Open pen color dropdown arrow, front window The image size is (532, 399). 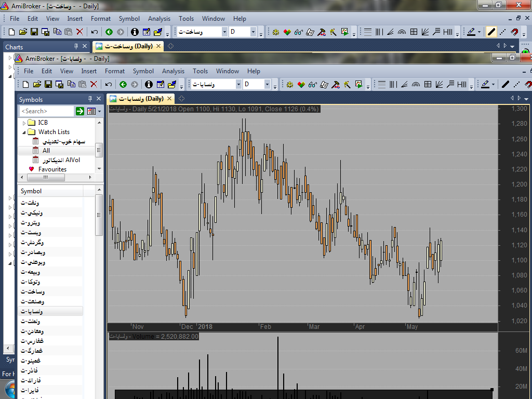pyautogui.click(x=493, y=85)
